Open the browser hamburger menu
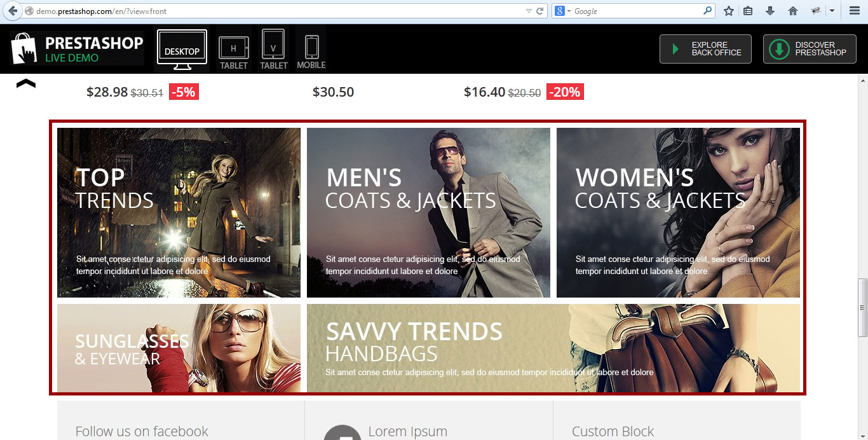This screenshot has width=868, height=440. tap(854, 11)
